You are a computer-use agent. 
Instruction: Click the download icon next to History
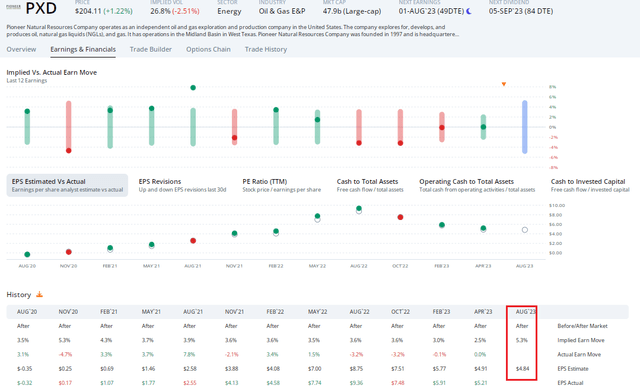(40, 294)
